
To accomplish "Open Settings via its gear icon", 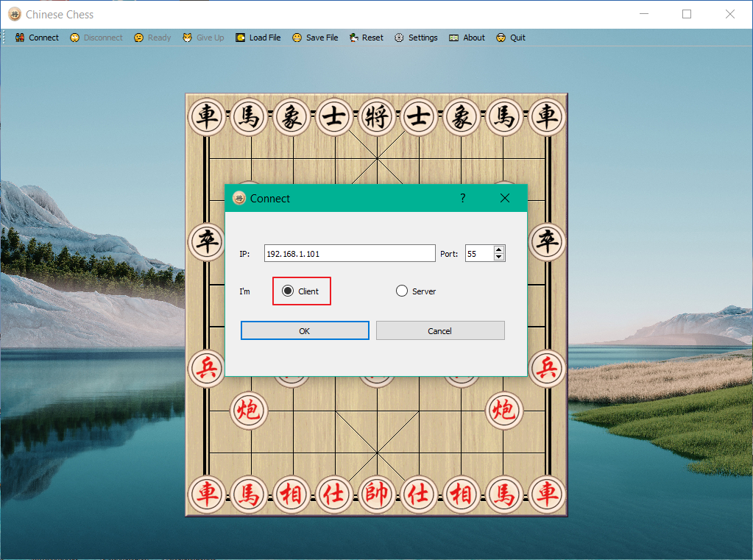I will click(399, 38).
